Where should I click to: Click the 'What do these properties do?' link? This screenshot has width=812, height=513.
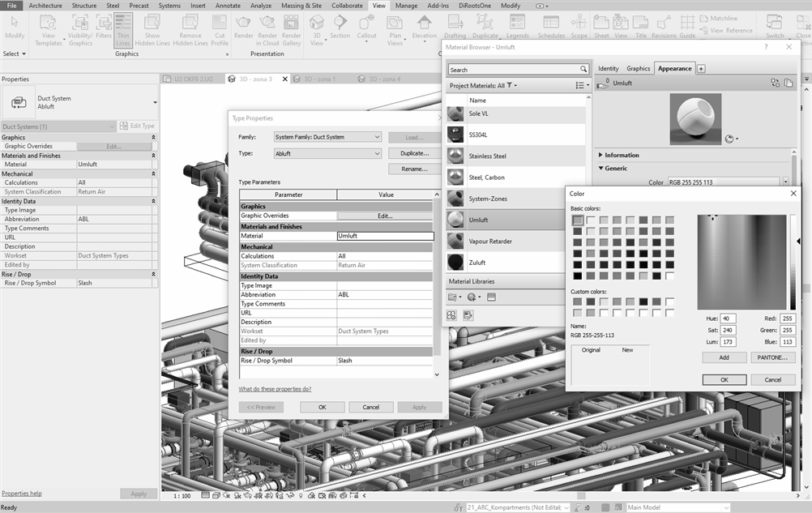point(275,389)
